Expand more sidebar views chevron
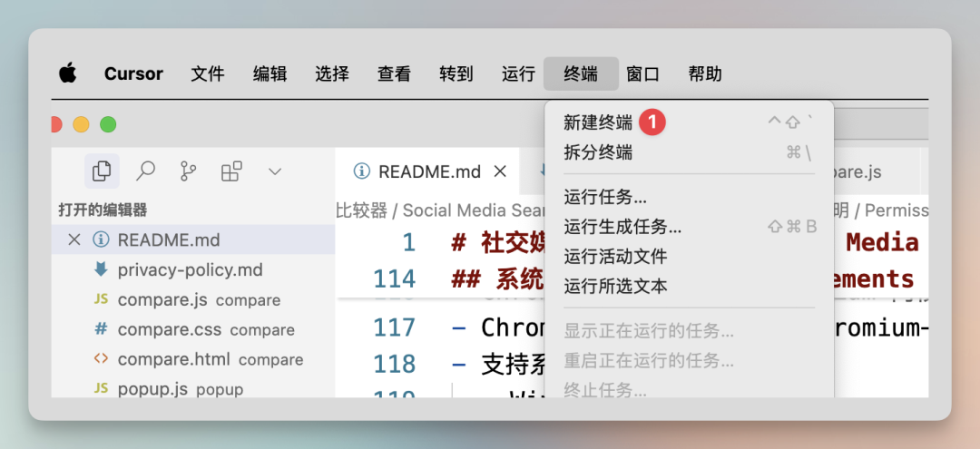980x449 pixels. [x=275, y=171]
